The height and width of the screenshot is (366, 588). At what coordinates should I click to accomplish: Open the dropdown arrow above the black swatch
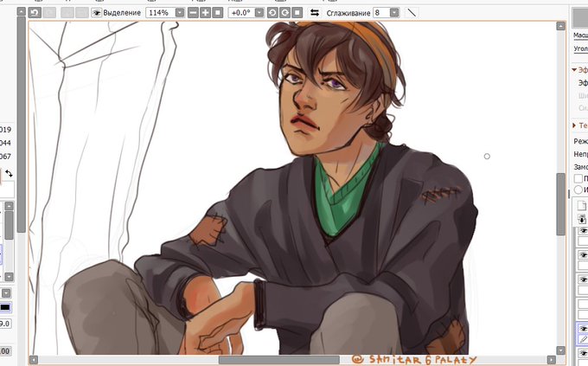(6, 293)
